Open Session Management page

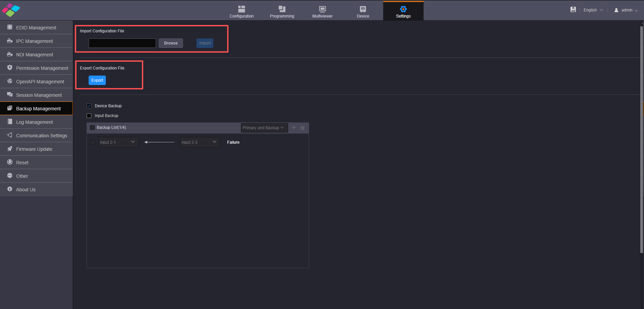click(x=36, y=95)
